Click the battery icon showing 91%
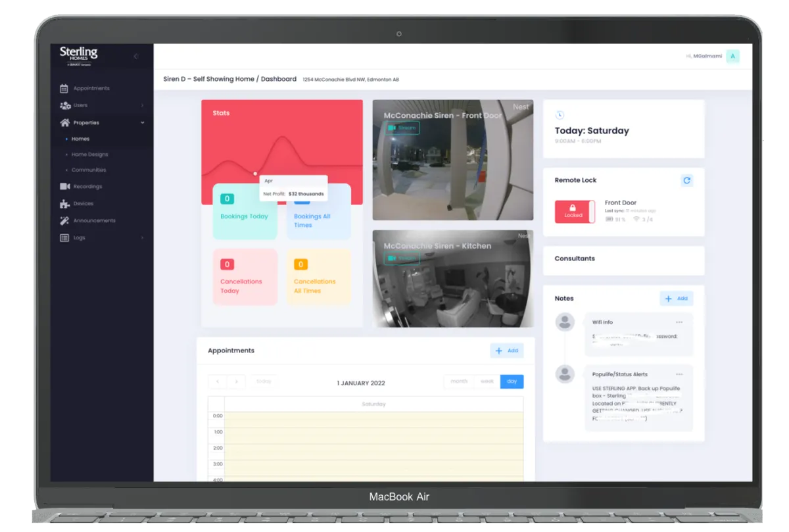The height and width of the screenshot is (532, 789). [x=609, y=219]
